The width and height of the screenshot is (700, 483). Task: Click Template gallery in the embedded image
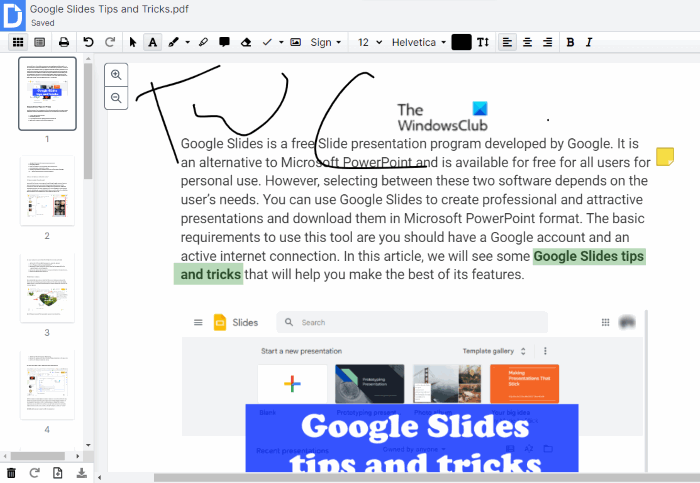tap(488, 351)
